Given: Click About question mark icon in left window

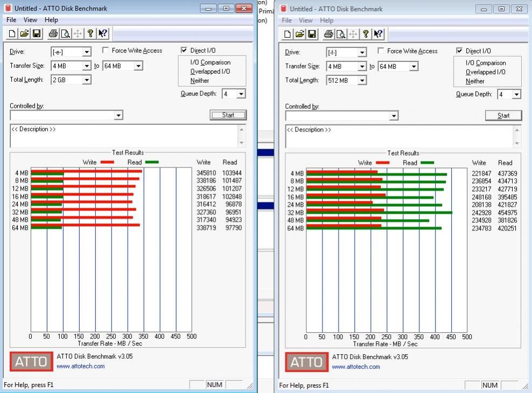Looking at the screenshot, I should pyautogui.click(x=90, y=33).
